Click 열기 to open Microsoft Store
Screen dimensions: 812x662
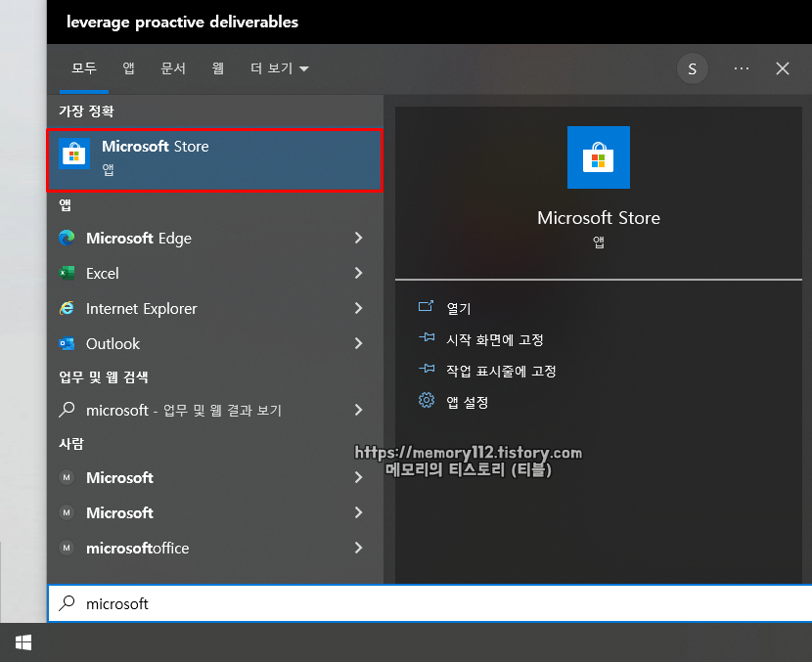coord(458,308)
